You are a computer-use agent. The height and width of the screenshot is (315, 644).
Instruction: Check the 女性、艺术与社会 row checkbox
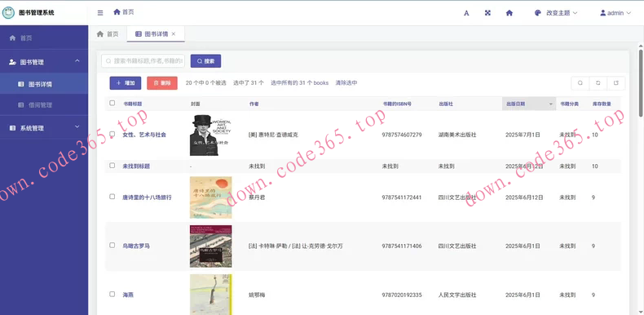[x=112, y=134]
